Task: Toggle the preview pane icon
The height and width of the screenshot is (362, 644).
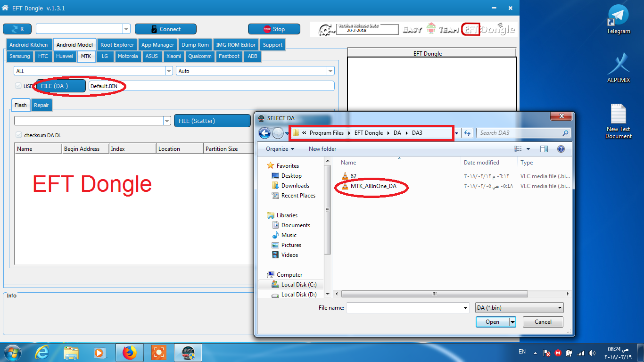Action: (x=544, y=149)
